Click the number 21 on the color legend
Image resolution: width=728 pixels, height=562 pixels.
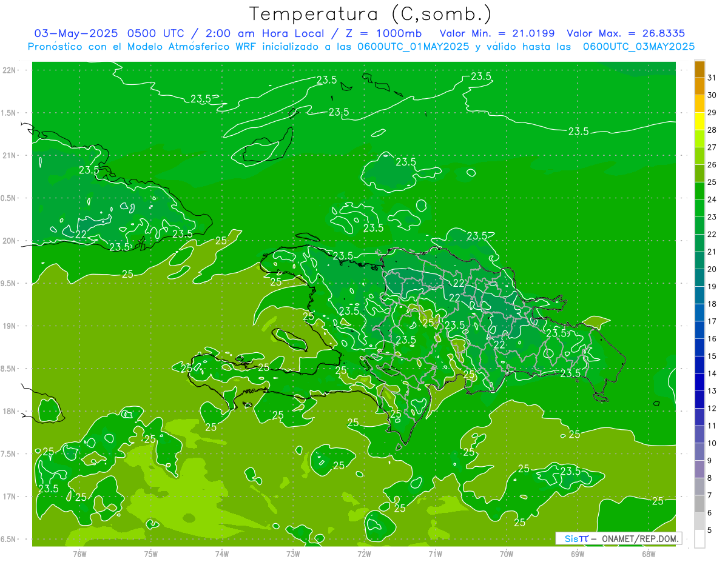(712, 252)
